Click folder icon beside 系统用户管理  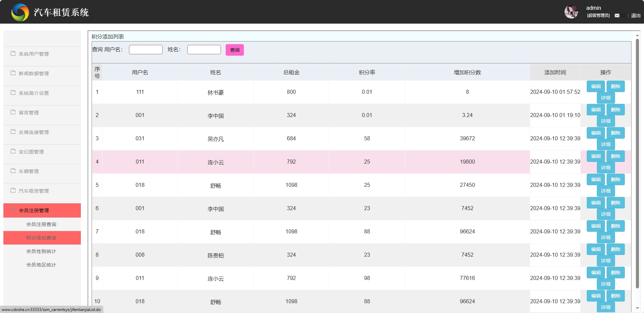tap(13, 54)
